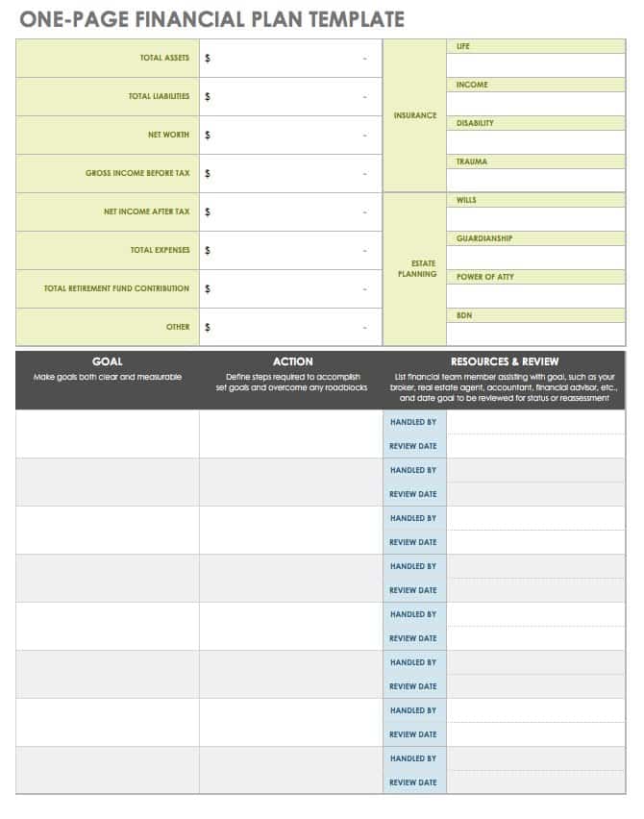Viewport: 644px width, 819px height.
Task: Click the blank field under Life insurance
Action: click(x=535, y=65)
